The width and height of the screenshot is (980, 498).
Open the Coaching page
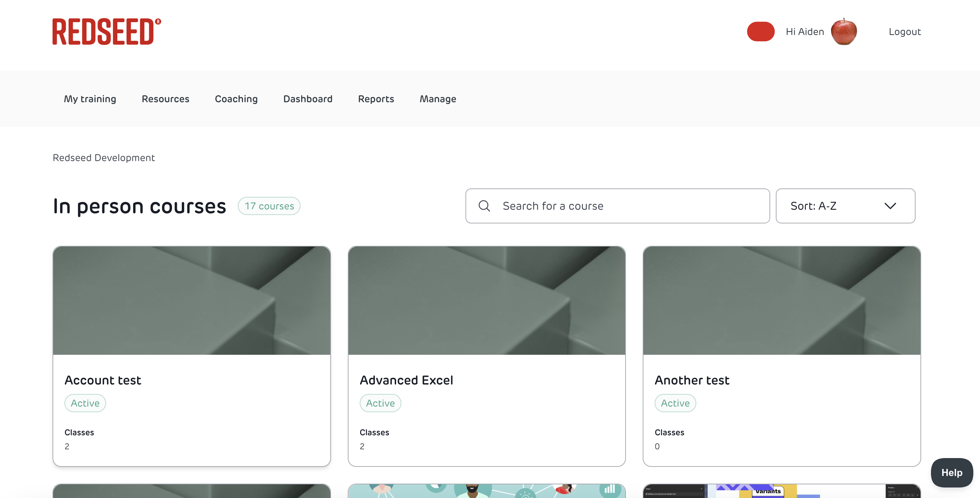[236, 99]
